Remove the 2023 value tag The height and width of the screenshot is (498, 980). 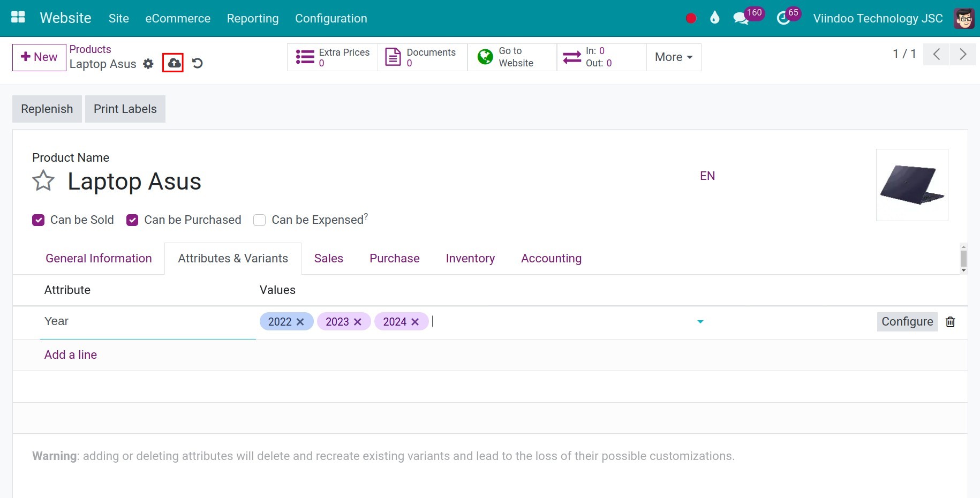point(358,322)
